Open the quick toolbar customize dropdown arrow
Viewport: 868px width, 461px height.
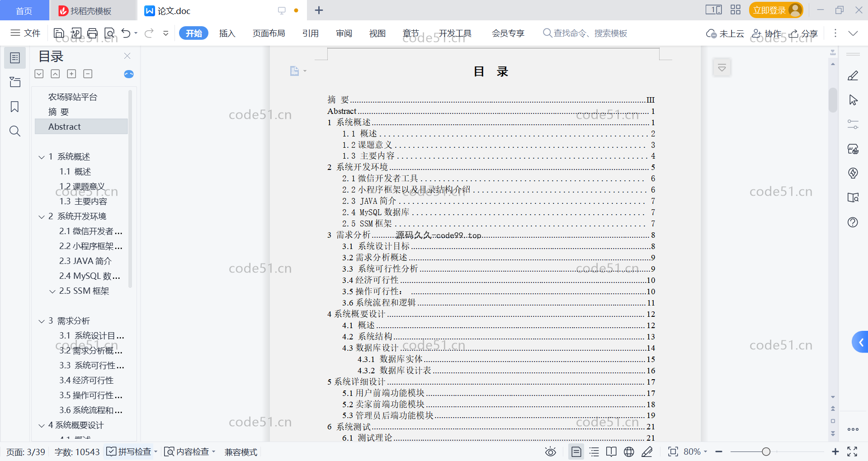point(166,33)
